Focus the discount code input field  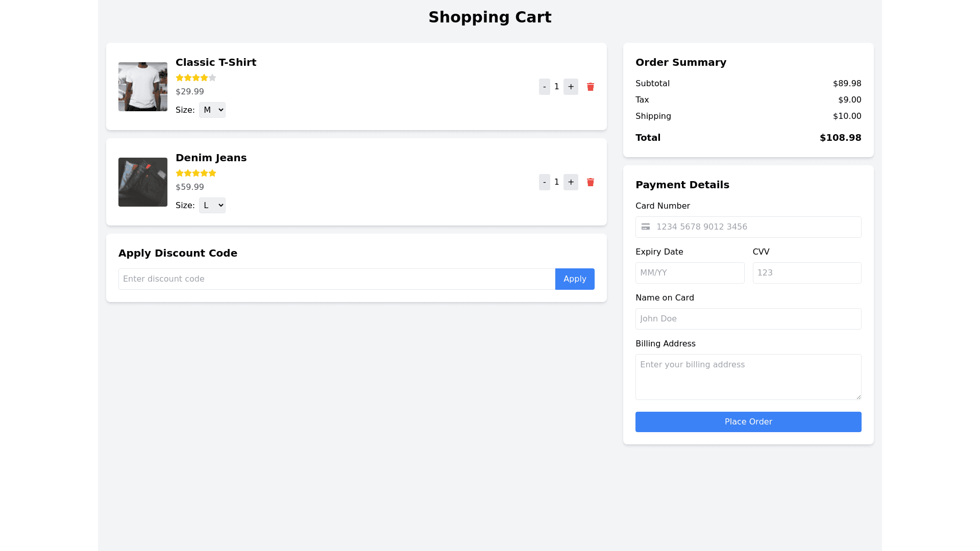point(337,279)
